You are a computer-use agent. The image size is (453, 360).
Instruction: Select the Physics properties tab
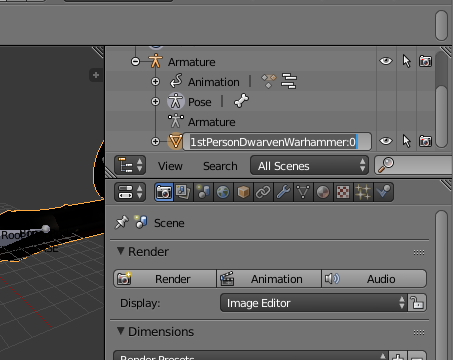(383, 192)
